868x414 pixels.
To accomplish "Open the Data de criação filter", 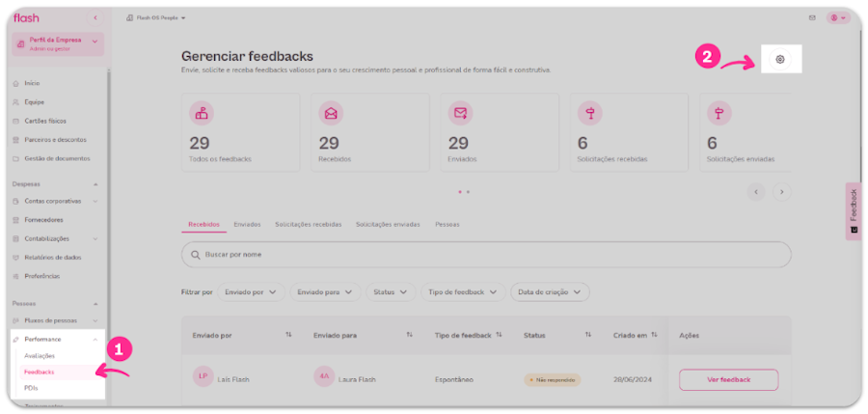I will (x=550, y=292).
